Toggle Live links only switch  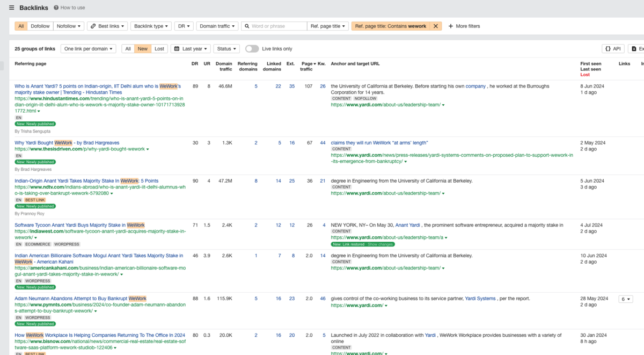[x=252, y=49]
